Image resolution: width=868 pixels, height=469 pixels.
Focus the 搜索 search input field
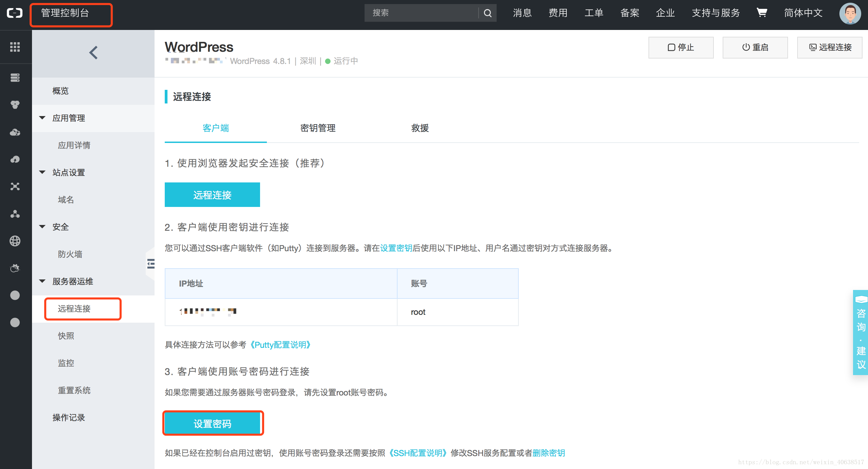coord(421,13)
